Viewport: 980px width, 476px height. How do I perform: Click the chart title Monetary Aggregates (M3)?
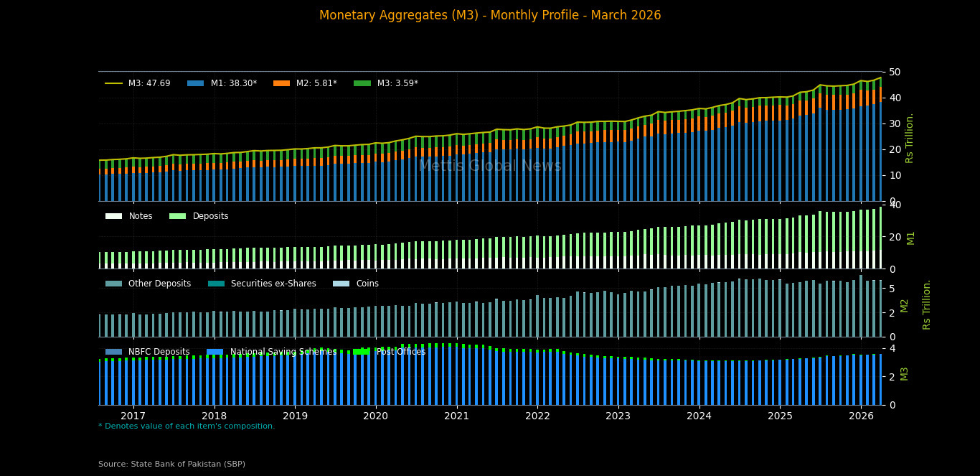pyautogui.click(x=490, y=16)
